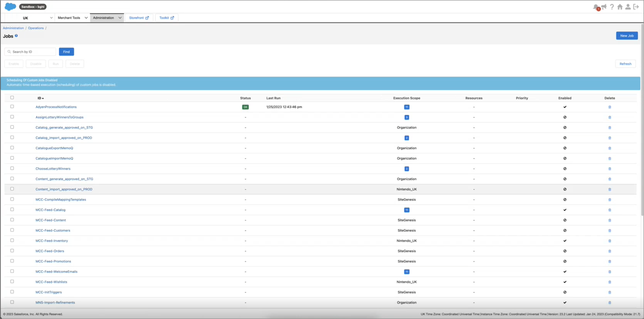Screen dimensions: 644x319
Task: Open the MCC-Feed-Customers job link
Action: [x=53, y=231]
